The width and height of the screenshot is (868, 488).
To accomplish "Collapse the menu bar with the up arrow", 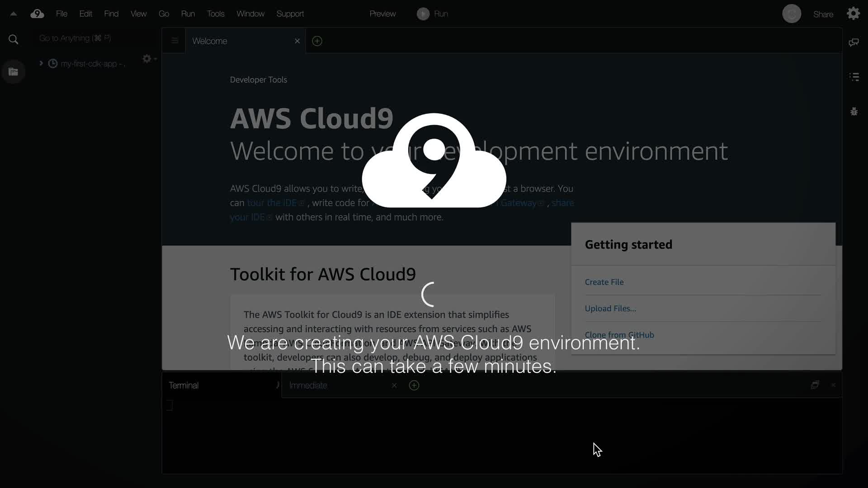I will [14, 14].
